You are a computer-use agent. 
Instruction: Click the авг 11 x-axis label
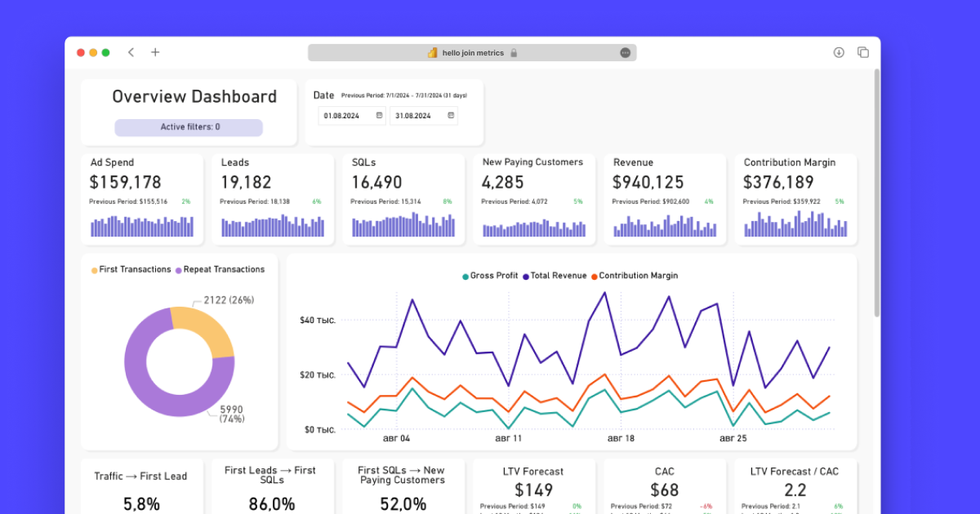pos(508,438)
